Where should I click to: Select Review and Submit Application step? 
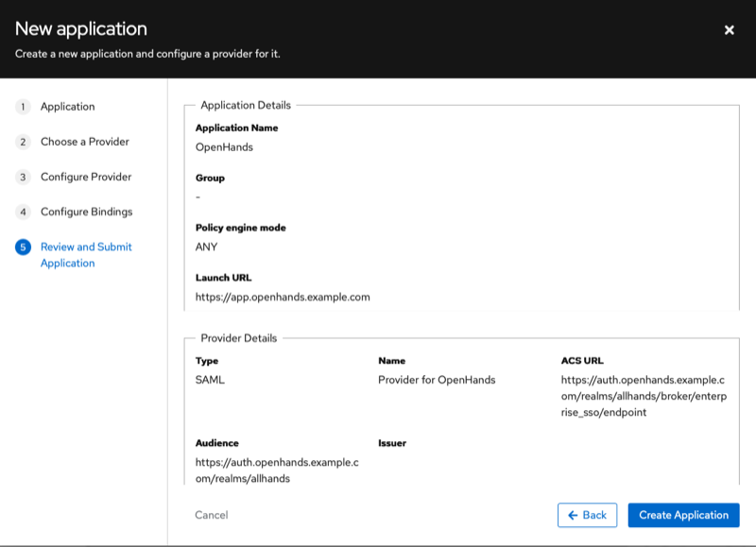click(x=86, y=255)
